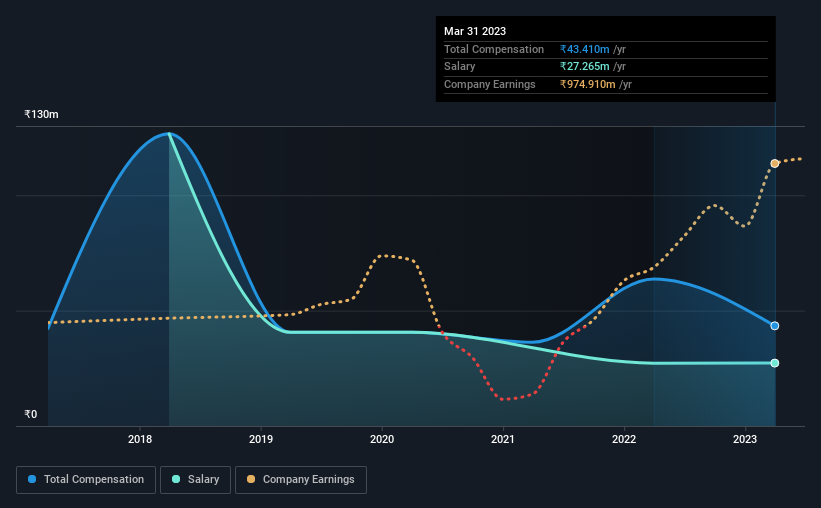The height and width of the screenshot is (508, 821).
Task: Click the blue dot in Total Compensation legend
Action: pyautogui.click(x=32, y=479)
